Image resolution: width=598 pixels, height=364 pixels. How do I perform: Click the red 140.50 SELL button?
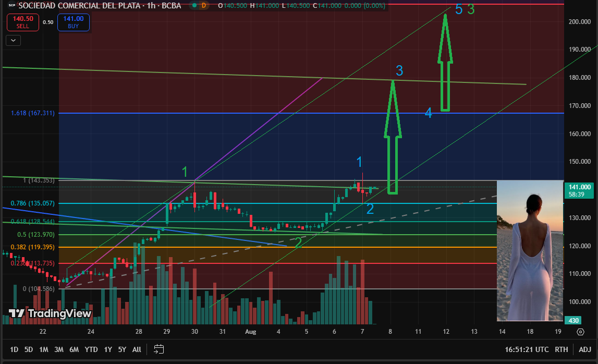coord(23,22)
